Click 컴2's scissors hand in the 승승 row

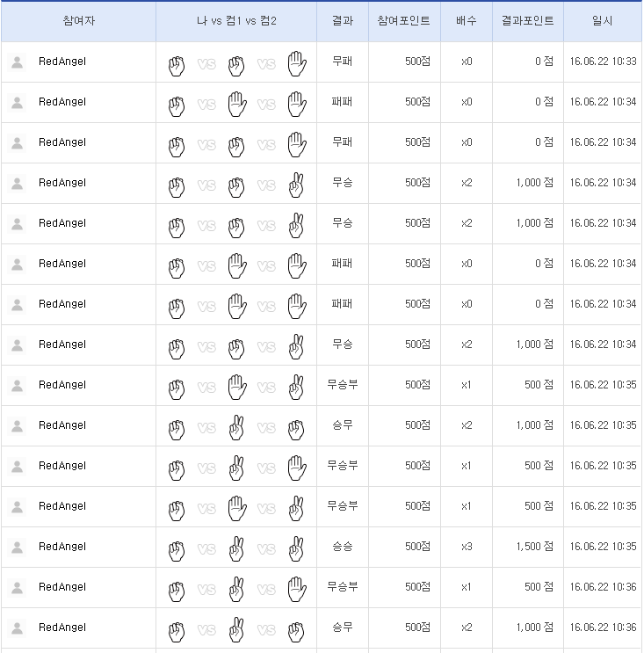point(296,547)
